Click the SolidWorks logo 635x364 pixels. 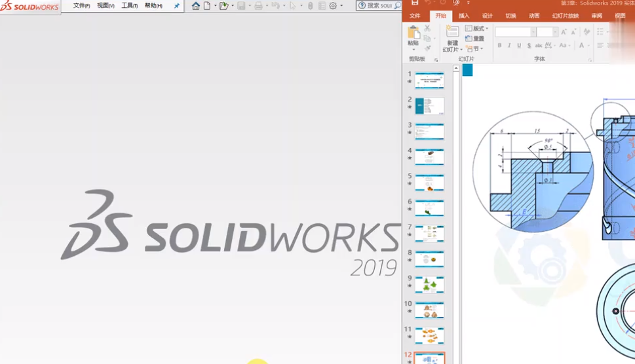[29, 6]
